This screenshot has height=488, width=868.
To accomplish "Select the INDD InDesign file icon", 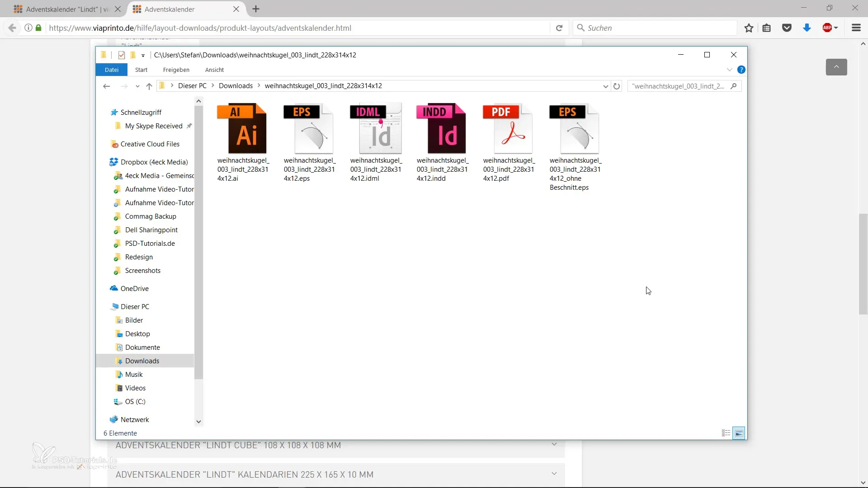I will 442,129.
